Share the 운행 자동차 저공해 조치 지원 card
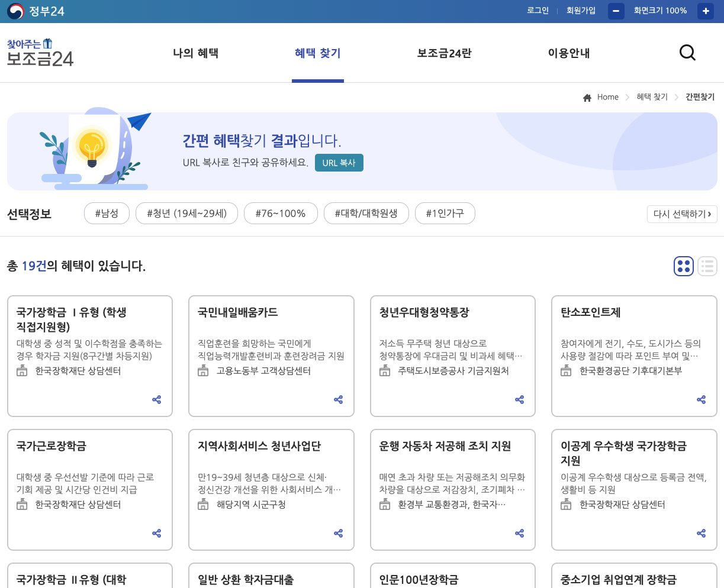724x588 pixels. (x=520, y=534)
